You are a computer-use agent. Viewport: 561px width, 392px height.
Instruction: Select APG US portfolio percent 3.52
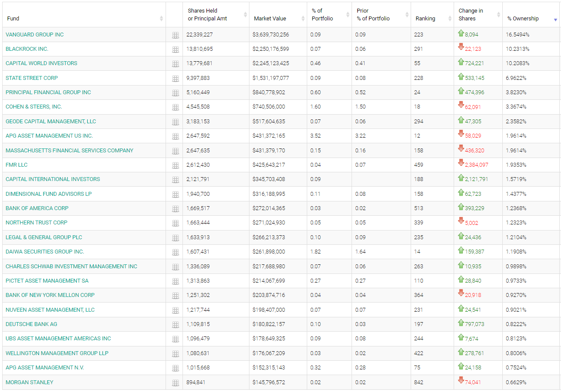pos(315,135)
